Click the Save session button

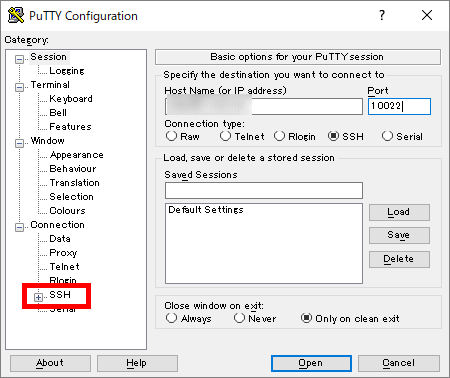[399, 236]
